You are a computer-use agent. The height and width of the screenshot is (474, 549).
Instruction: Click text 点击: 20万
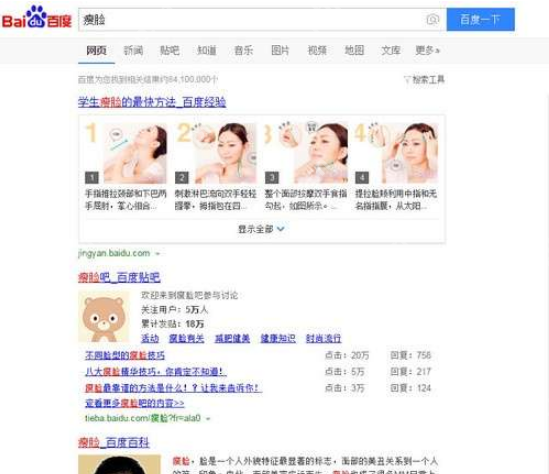point(347,356)
